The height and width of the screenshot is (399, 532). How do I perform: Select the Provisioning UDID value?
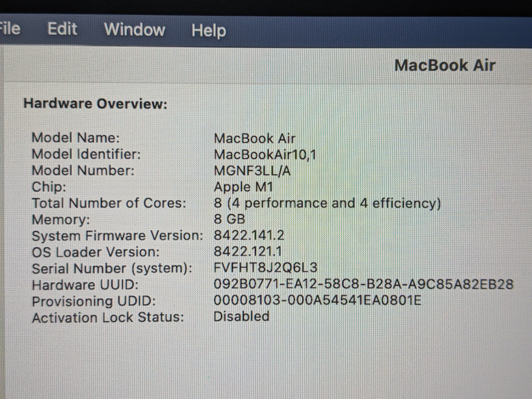317,301
